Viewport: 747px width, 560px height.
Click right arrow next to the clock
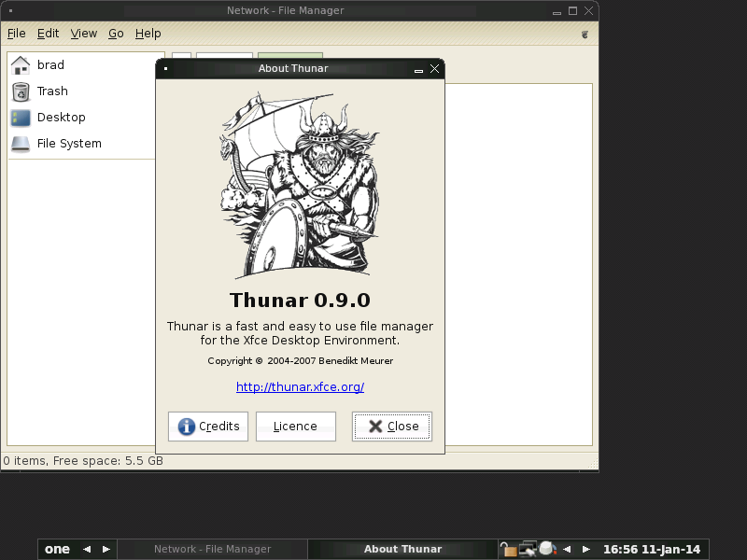586,549
